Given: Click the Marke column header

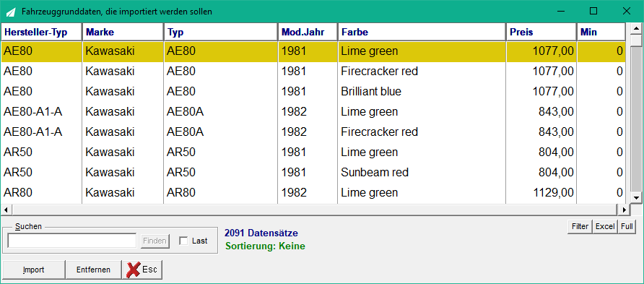Looking at the screenshot, I should (123, 32).
